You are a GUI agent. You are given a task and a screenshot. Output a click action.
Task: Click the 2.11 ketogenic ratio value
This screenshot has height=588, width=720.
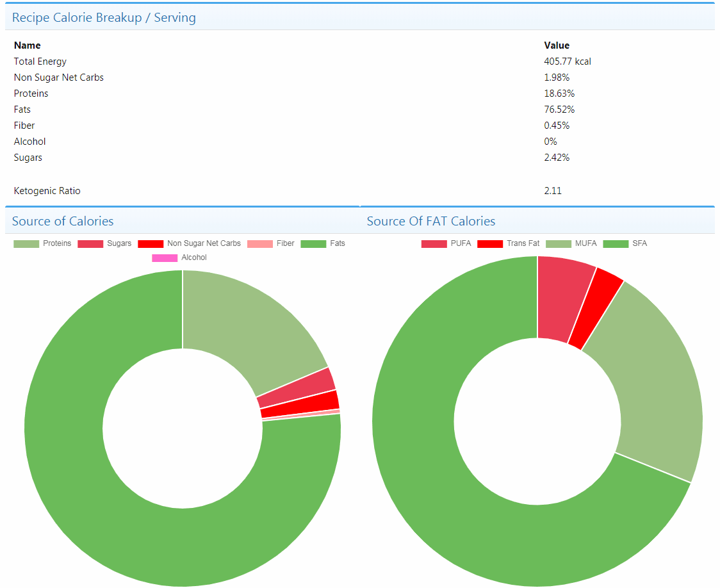pyautogui.click(x=553, y=191)
